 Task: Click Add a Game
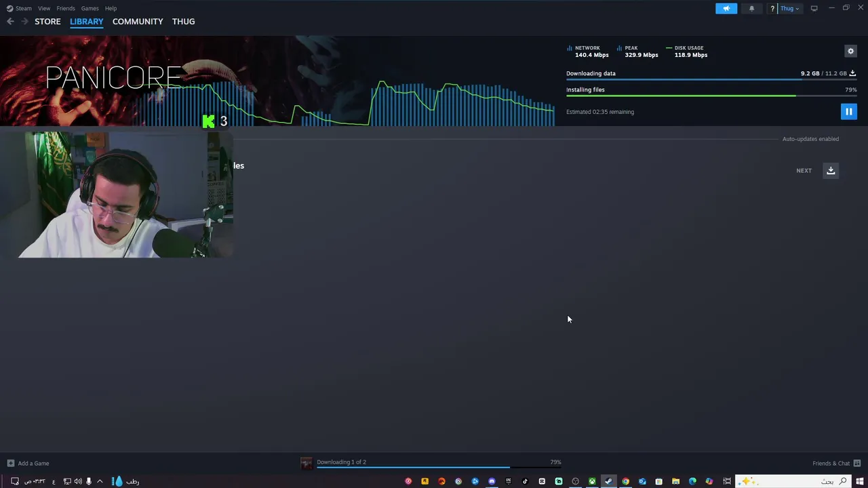click(28, 463)
